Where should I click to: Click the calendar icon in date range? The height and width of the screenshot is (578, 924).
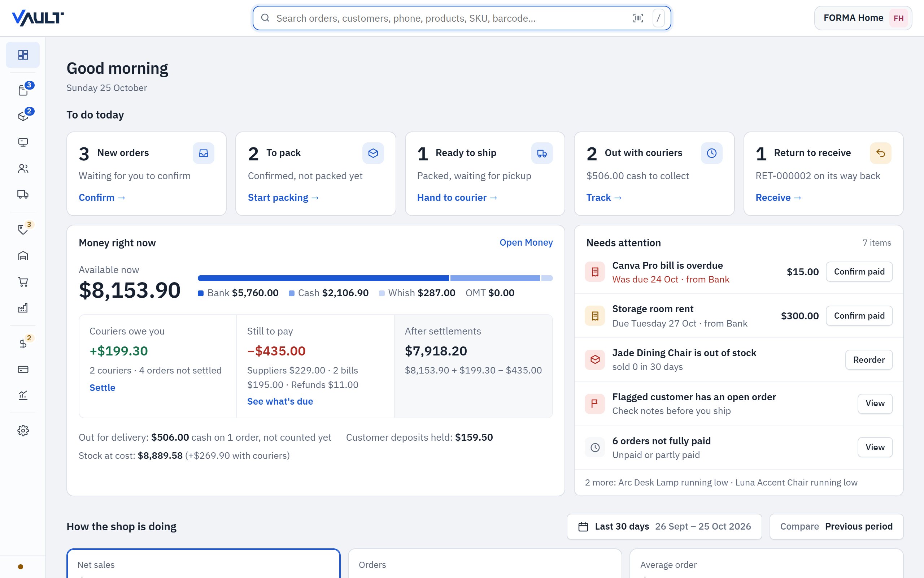pyautogui.click(x=583, y=527)
